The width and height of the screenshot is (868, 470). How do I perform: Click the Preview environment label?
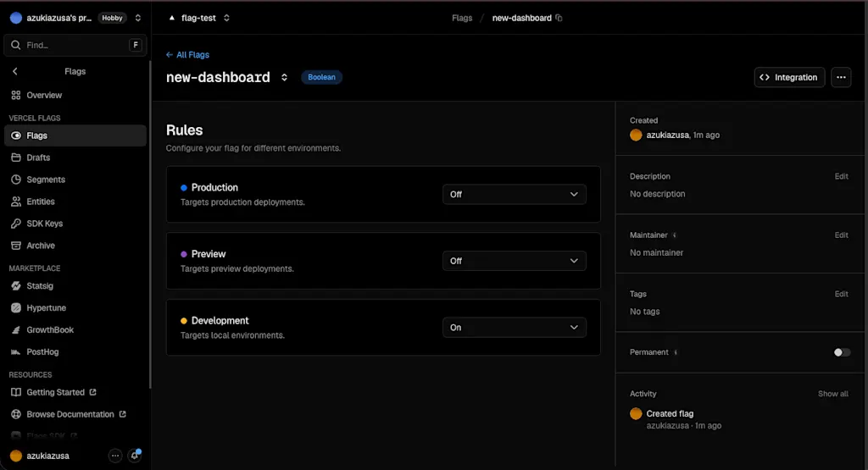coord(209,254)
